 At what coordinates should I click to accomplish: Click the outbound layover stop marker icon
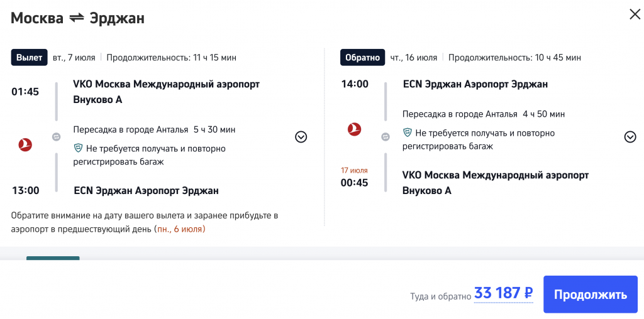[56, 137]
